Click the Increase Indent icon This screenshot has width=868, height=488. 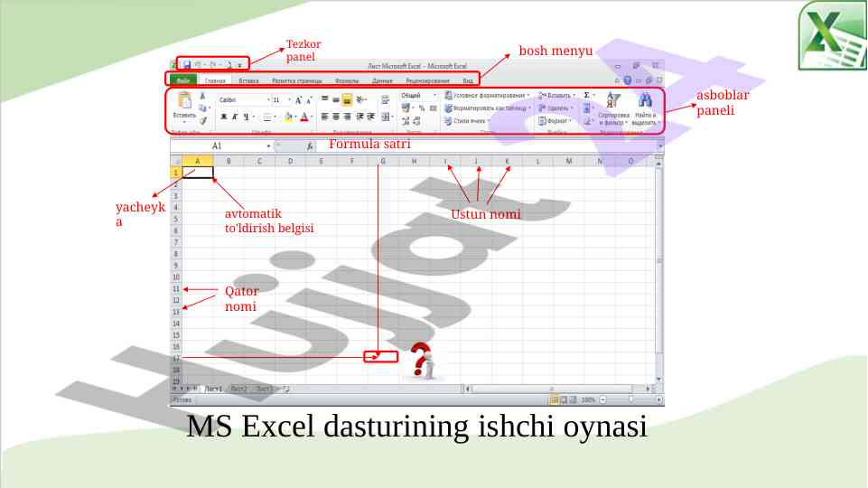(371, 117)
